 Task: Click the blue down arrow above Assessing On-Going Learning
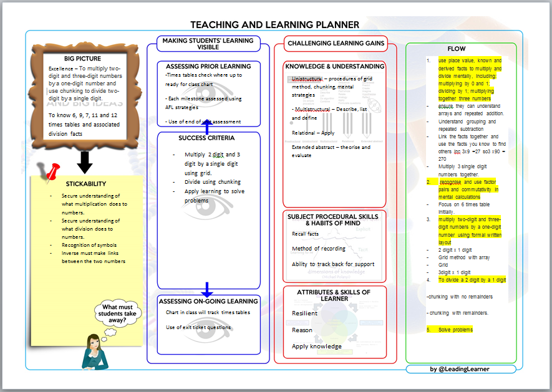pos(207,288)
